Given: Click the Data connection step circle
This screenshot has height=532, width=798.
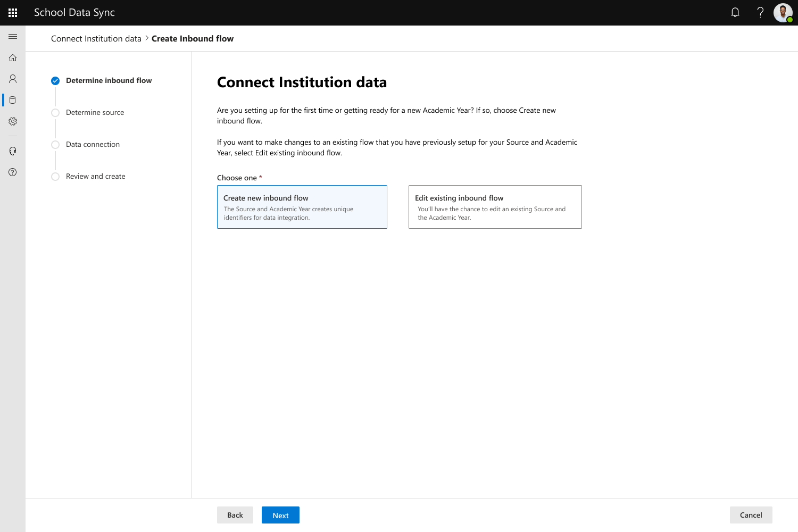Looking at the screenshot, I should click(55, 145).
